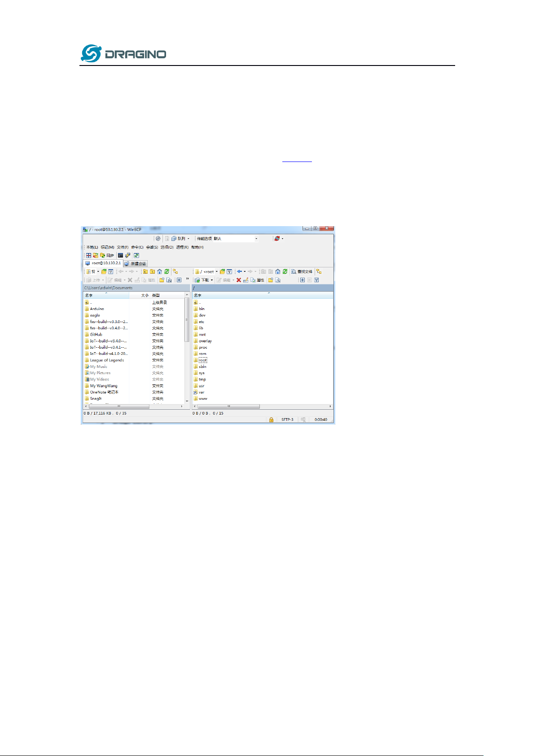Viewport: 535px width, 756px height.
Task: Refresh the remote panel with green arrows icon
Action: [x=285, y=271]
